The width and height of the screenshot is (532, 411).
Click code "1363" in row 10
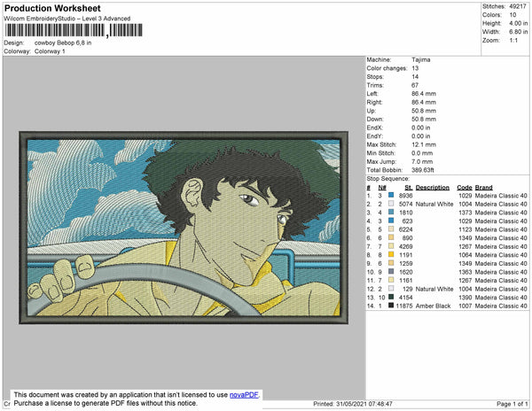(465, 272)
